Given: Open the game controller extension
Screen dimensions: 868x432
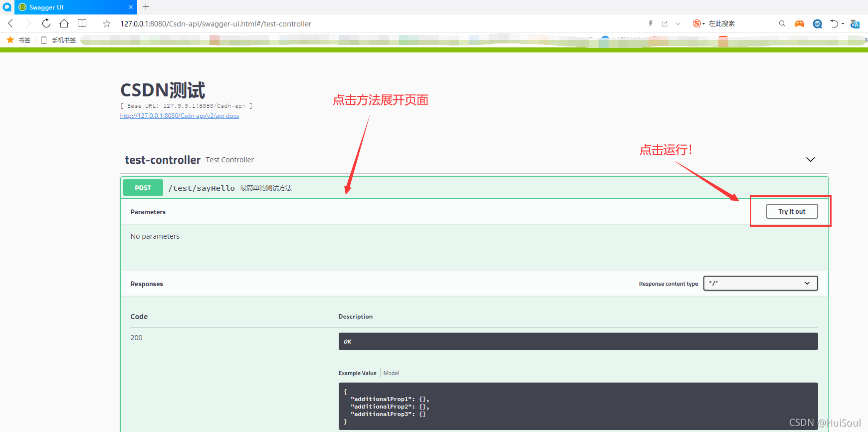Looking at the screenshot, I should click(800, 23).
